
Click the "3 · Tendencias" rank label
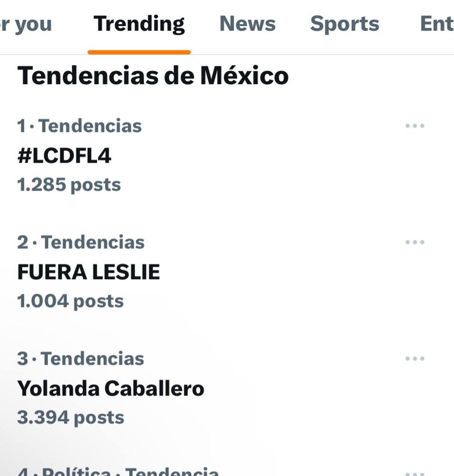pos(81,359)
